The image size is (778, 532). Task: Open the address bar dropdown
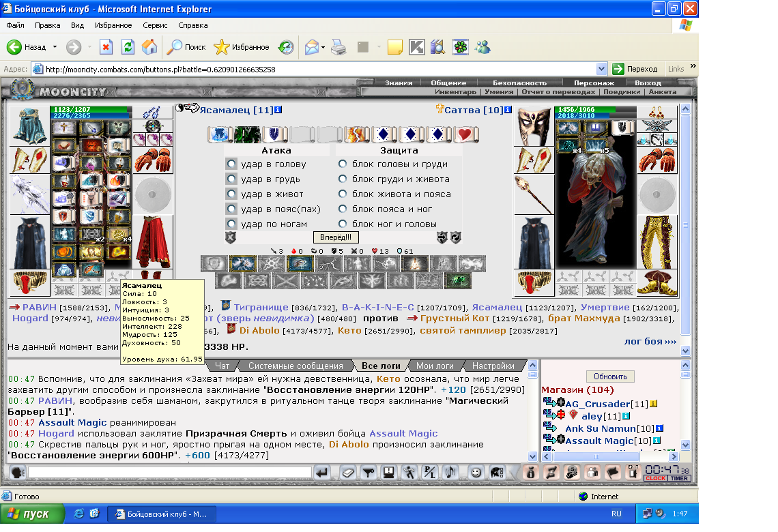tap(601, 69)
